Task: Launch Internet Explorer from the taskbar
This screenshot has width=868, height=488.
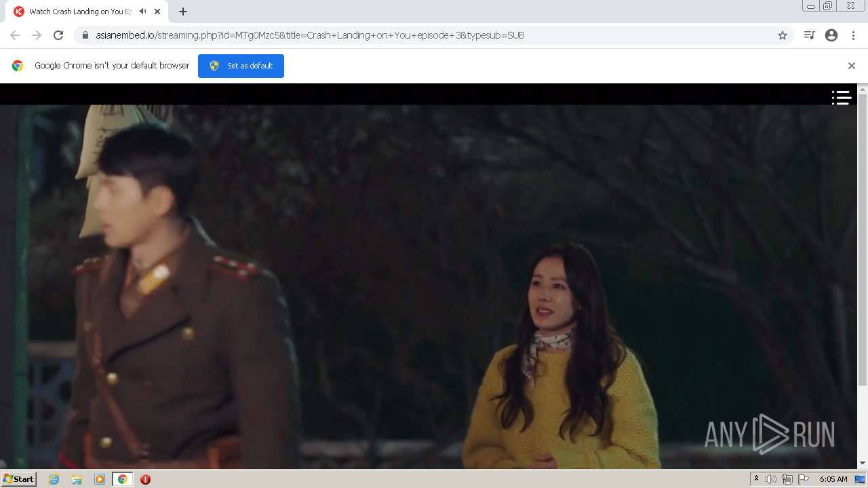Action: 54,479
